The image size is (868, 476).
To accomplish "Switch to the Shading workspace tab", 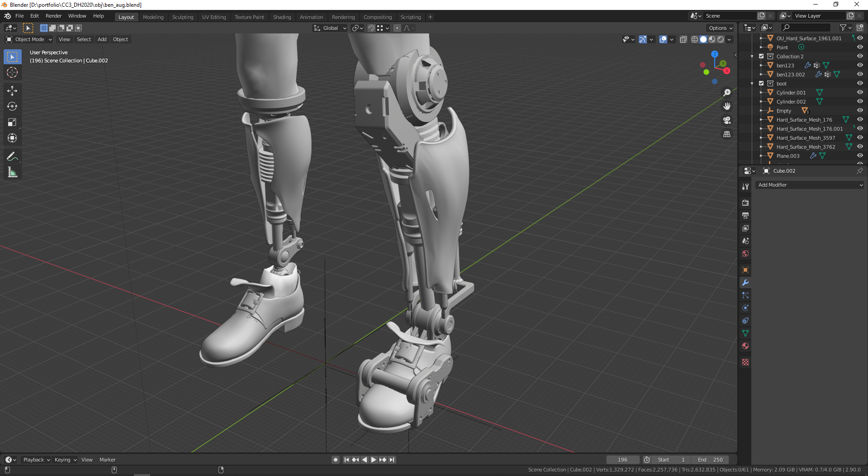I will pyautogui.click(x=282, y=17).
